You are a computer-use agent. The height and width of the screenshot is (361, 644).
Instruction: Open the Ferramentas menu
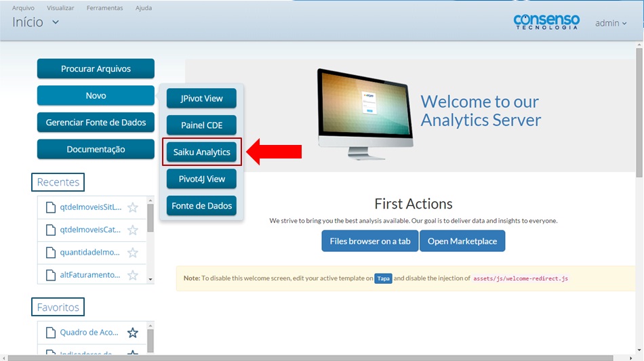tap(104, 8)
